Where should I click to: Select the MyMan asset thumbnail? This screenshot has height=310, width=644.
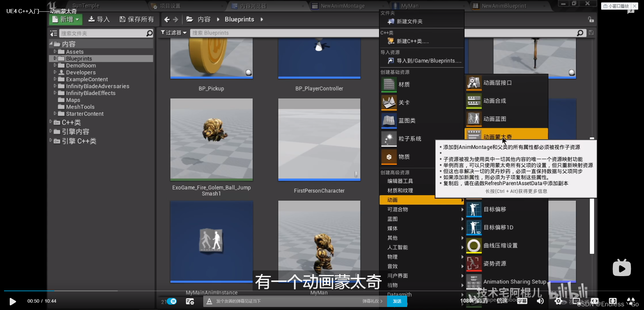[x=319, y=242]
